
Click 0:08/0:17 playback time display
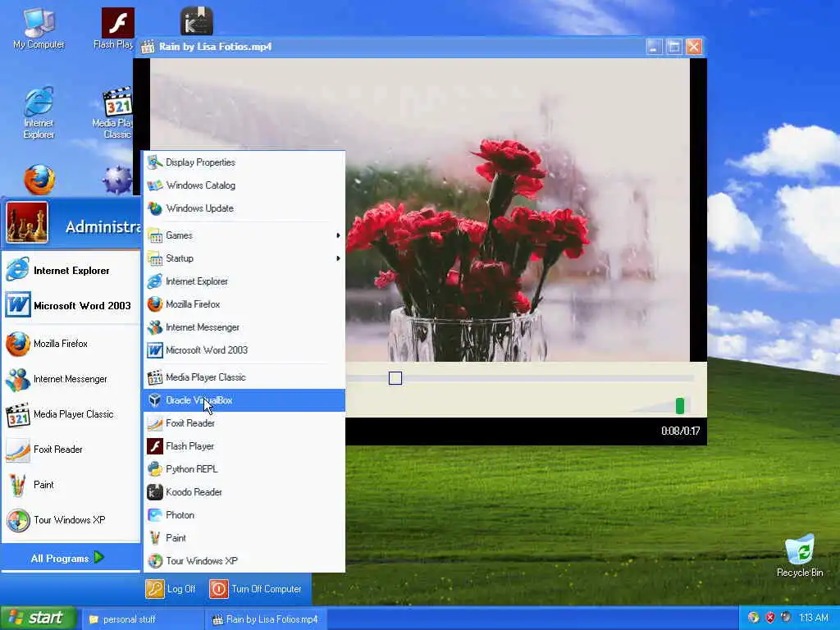point(680,431)
